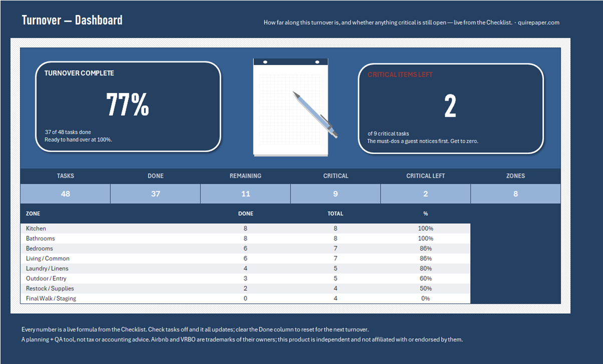
Task: Click the tasks value cell 48
Action: pyautogui.click(x=65, y=194)
